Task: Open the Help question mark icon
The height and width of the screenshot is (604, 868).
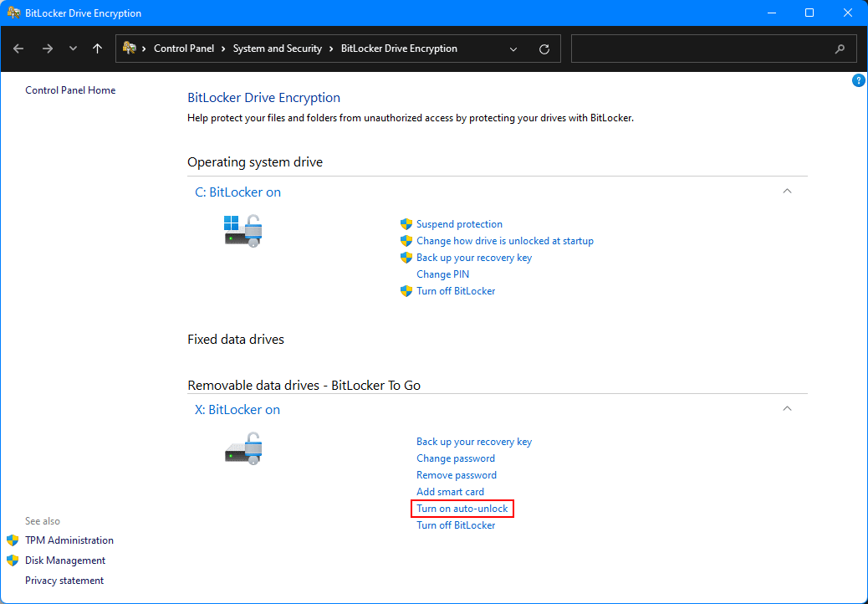Action: [x=859, y=81]
